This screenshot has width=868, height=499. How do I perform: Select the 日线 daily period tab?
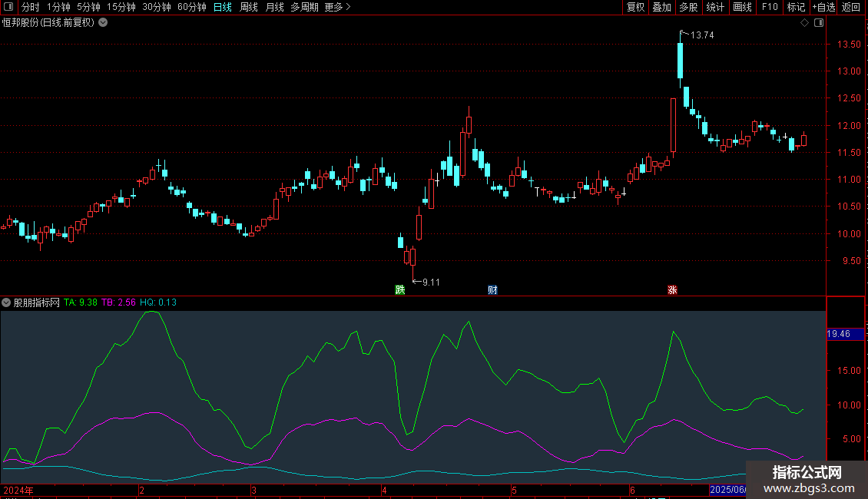pos(223,7)
